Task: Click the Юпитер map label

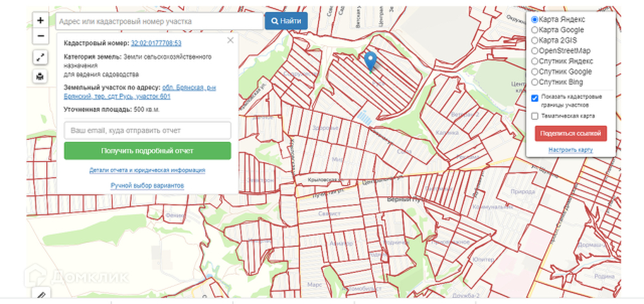Action: 483,260
